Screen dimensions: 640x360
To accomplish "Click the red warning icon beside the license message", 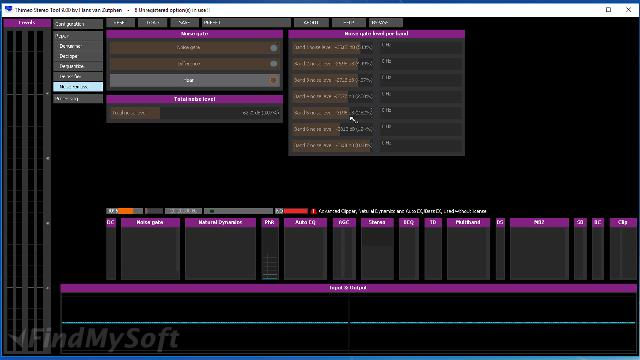I will point(313,211).
